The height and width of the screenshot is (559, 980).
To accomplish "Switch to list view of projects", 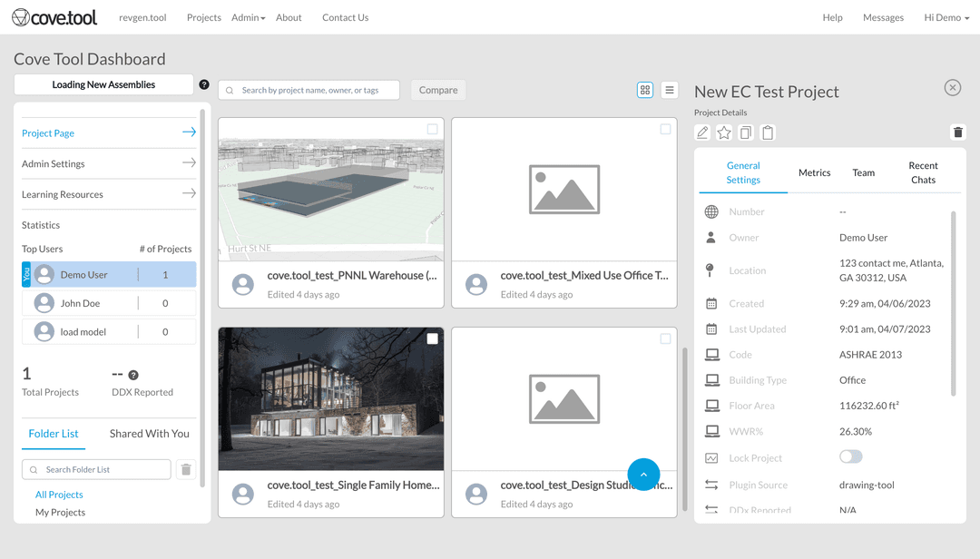I will pos(670,90).
